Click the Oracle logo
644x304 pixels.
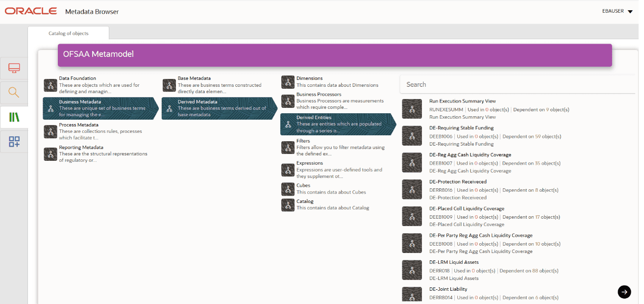(x=30, y=11)
